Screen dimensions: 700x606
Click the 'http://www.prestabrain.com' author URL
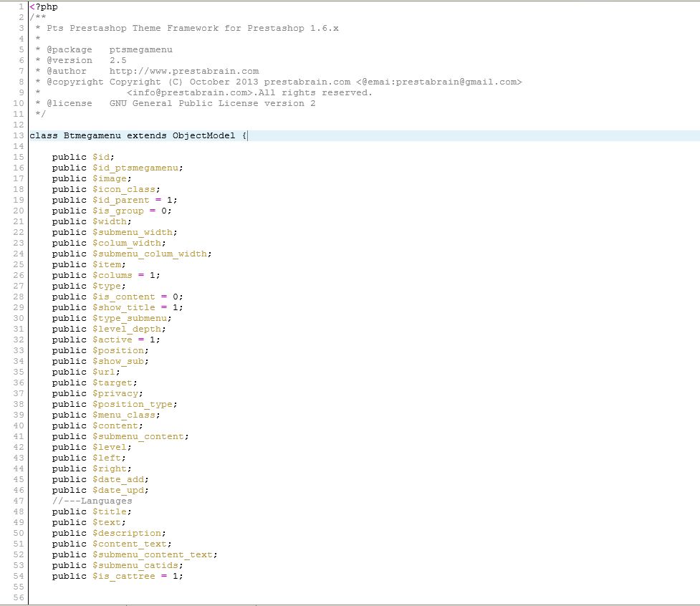coord(184,71)
